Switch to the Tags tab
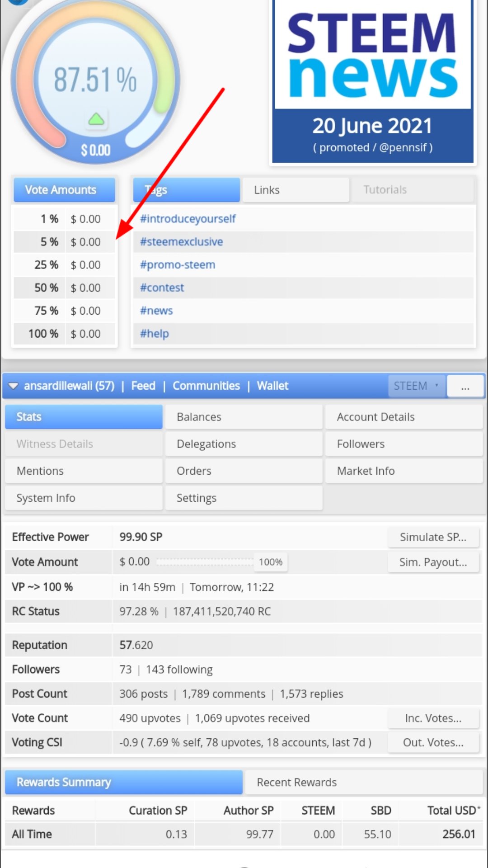 186,190
